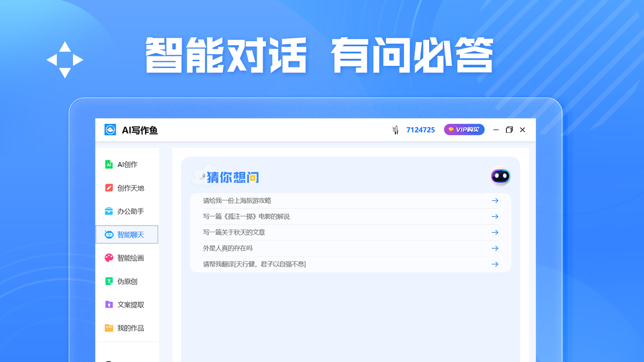The height and width of the screenshot is (362, 644).
Task: Click the VIP购买 purchase button
Action: (x=463, y=129)
